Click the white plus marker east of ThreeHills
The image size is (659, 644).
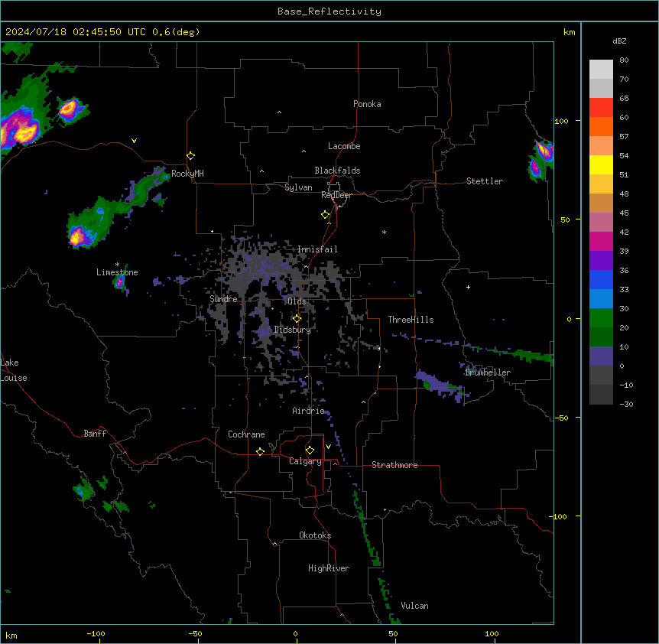point(468,287)
